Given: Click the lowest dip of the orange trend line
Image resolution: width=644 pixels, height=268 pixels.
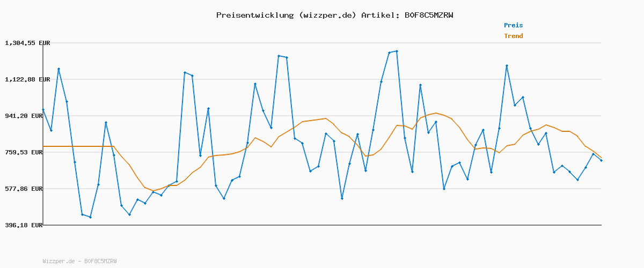Looking at the screenshot, I should [x=153, y=190].
